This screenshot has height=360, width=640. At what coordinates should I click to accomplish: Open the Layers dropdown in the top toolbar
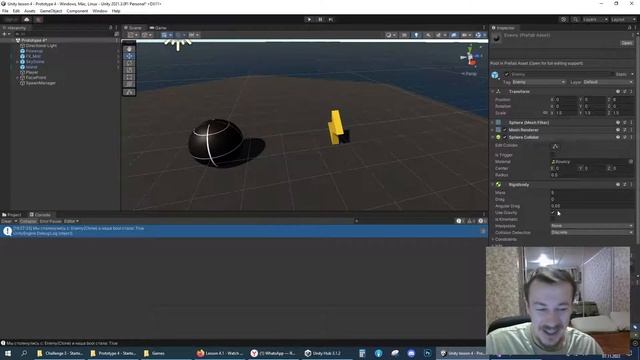[x=595, y=20]
